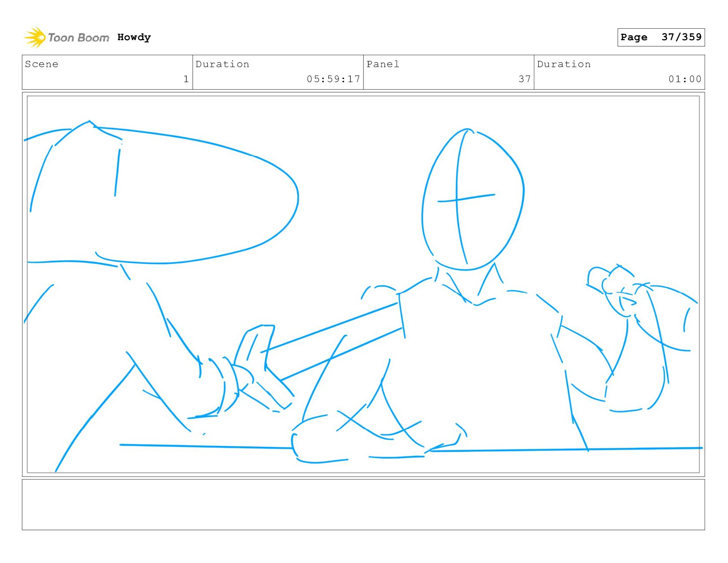Click the Toon Boom logo
This screenshot has width=728, height=563.
pyautogui.click(x=66, y=38)
